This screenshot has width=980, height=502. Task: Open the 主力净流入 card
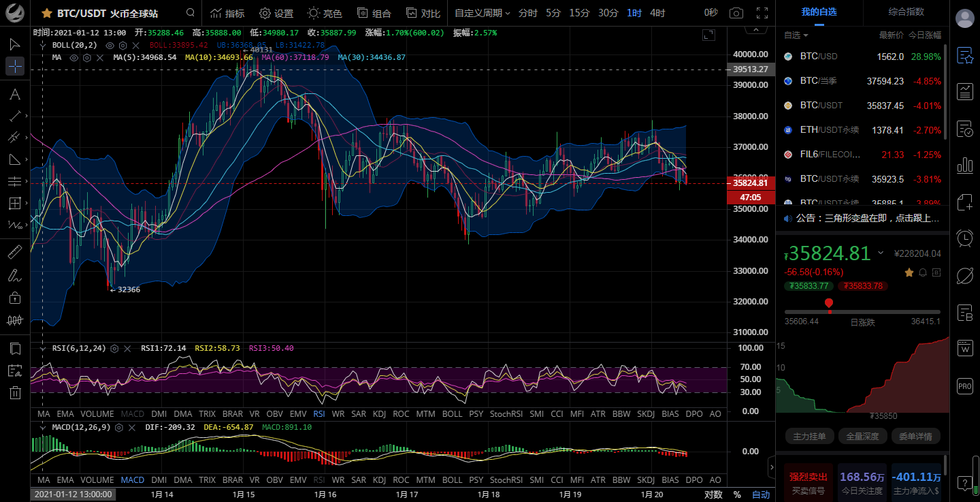(x=917, y=483)
